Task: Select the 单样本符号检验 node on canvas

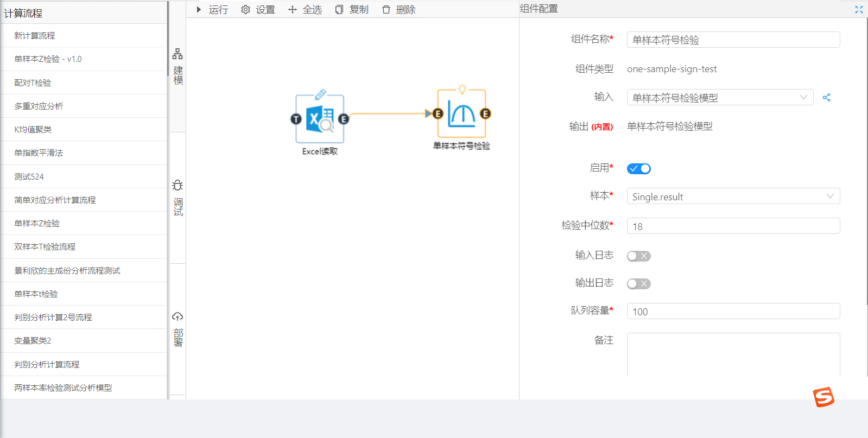Action: (x=461, y=114)
